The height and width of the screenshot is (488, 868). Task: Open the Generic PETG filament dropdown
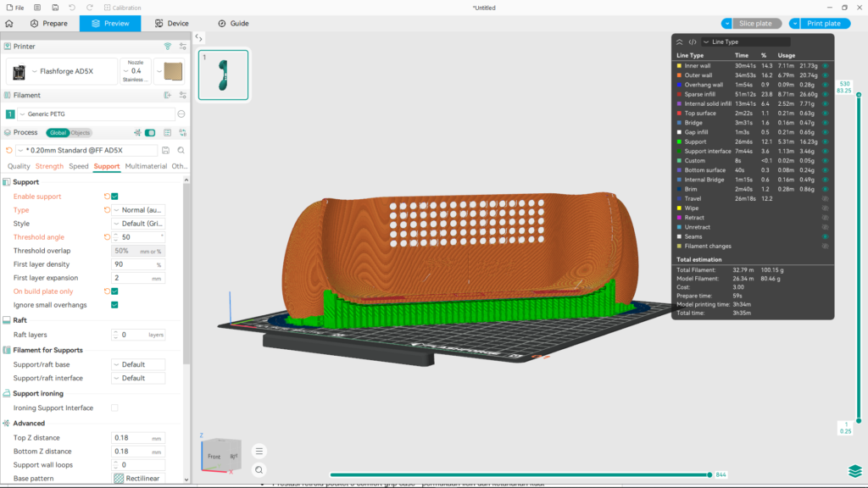point(96,114)
